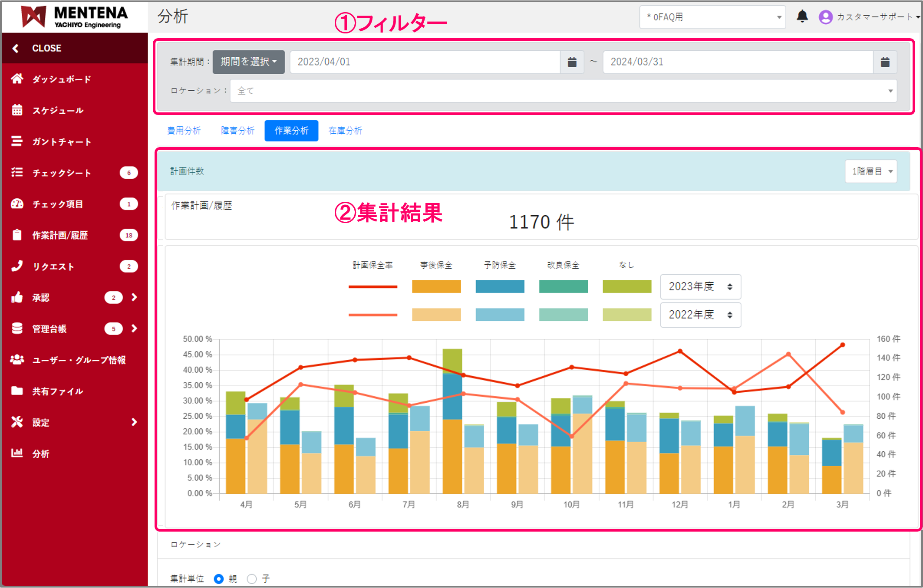This screenshot has height=588, width=923.
Task: Toggle the 計画保全率 legend item in chart
Action: [372, 265]
